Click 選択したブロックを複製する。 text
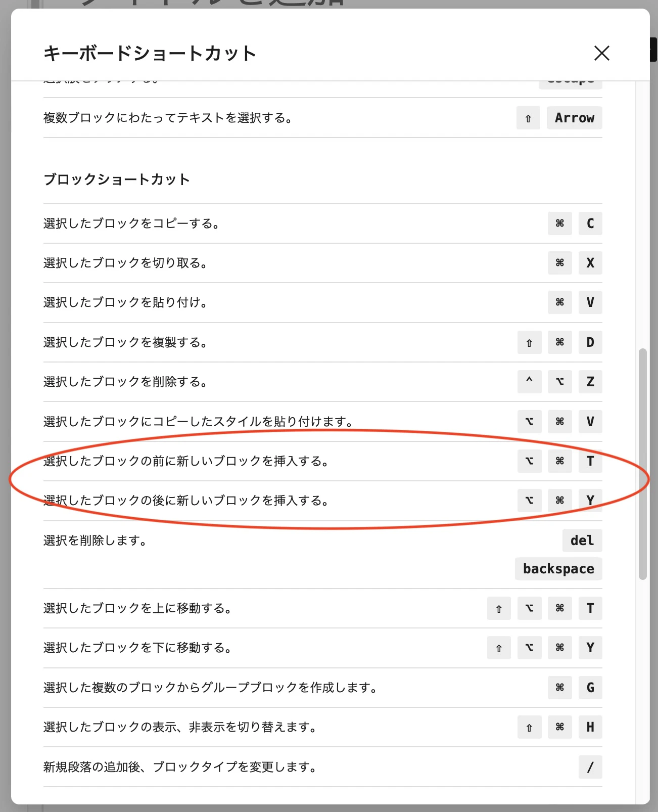 pyautogui.click(x=126, y=342)
